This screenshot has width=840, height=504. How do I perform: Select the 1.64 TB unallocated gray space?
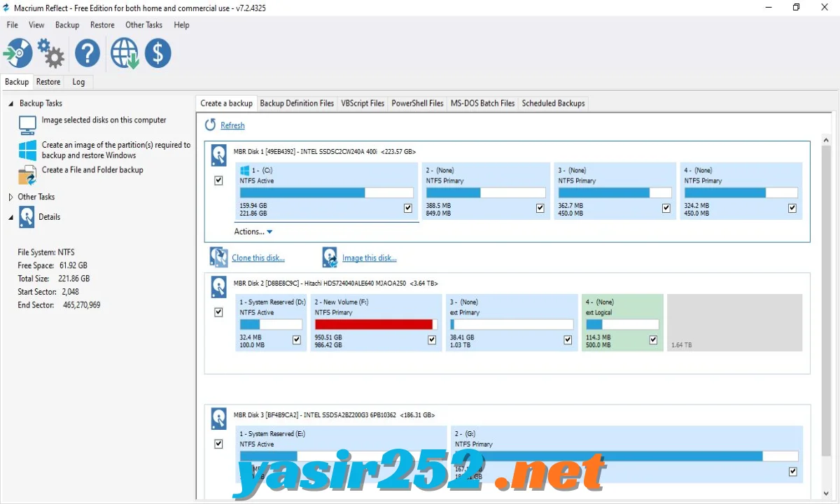[734, 323]
